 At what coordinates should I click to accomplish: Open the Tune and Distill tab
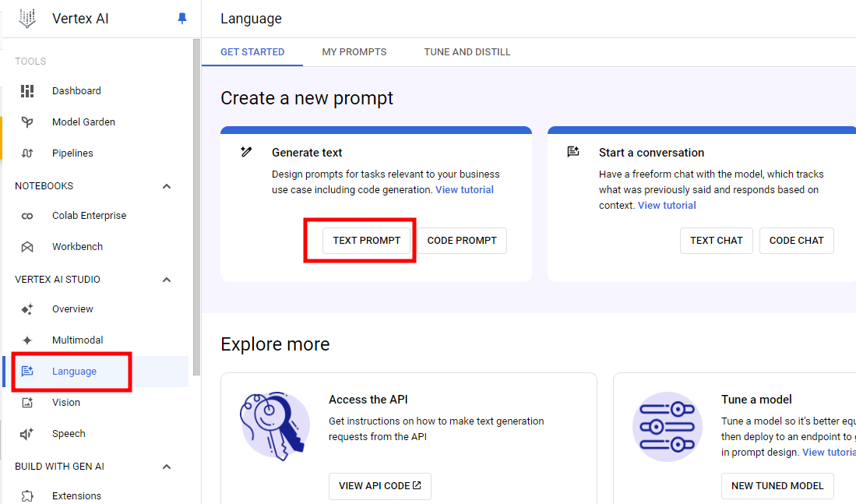(x=467, y=52)
